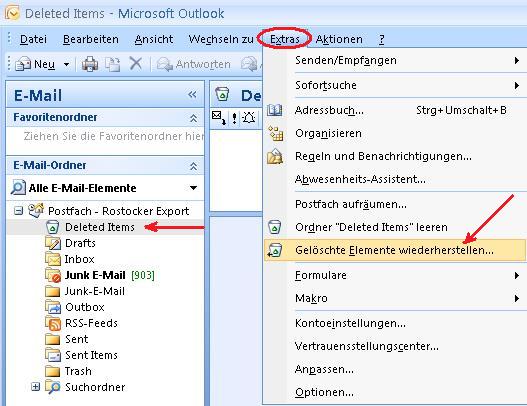
Task: Open the Bearbeiten menu
Action: coord(91,39)
